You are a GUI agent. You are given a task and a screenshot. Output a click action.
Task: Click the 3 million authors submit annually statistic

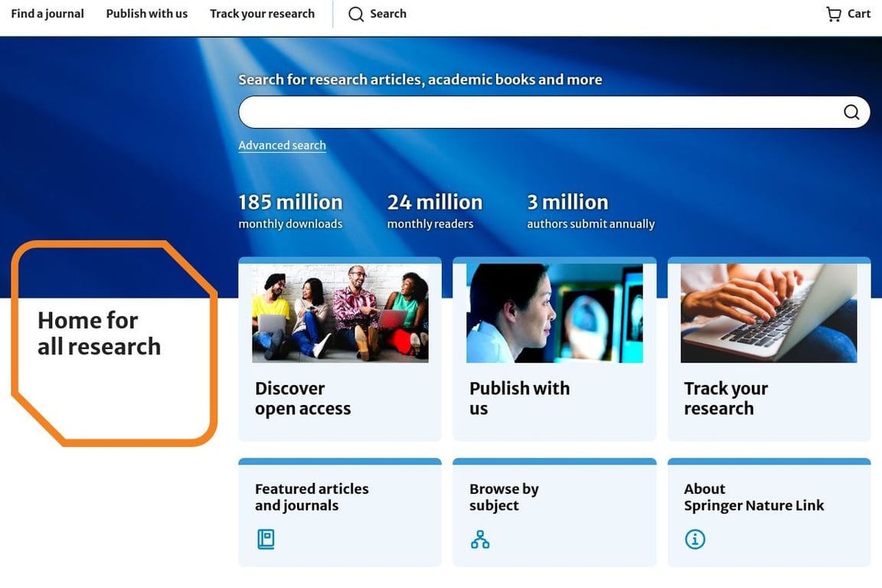590,211
